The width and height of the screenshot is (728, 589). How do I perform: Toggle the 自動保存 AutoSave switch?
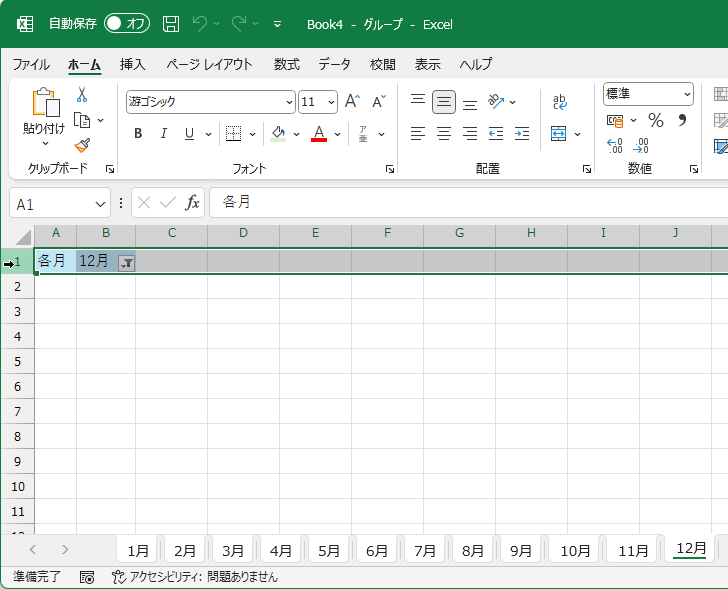tap(127, 24)
